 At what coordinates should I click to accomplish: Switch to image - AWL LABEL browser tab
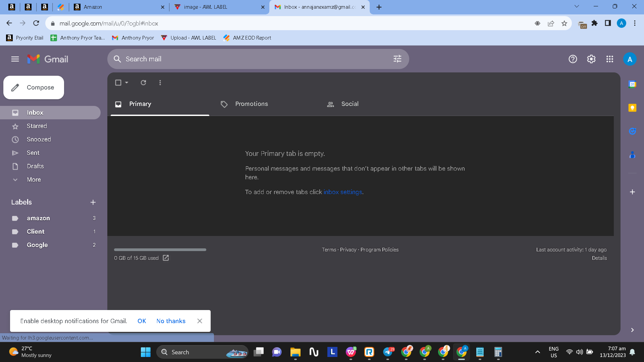219,7
